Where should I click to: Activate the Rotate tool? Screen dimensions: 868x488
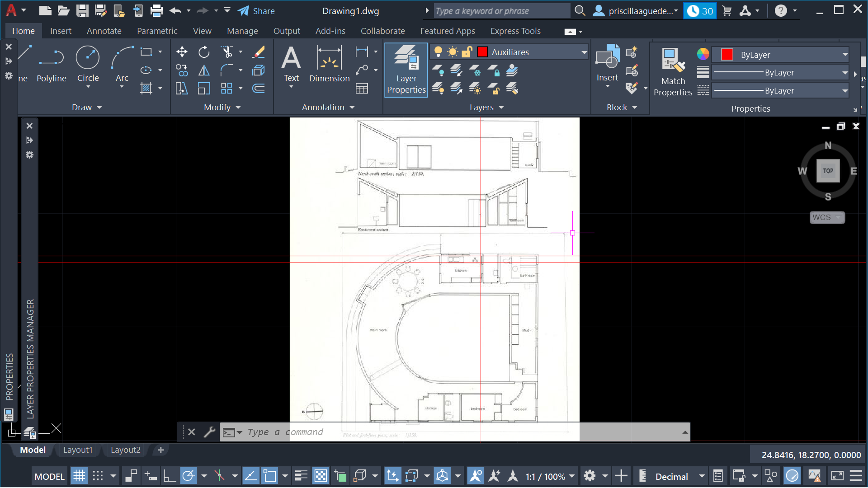pos(204,52)
